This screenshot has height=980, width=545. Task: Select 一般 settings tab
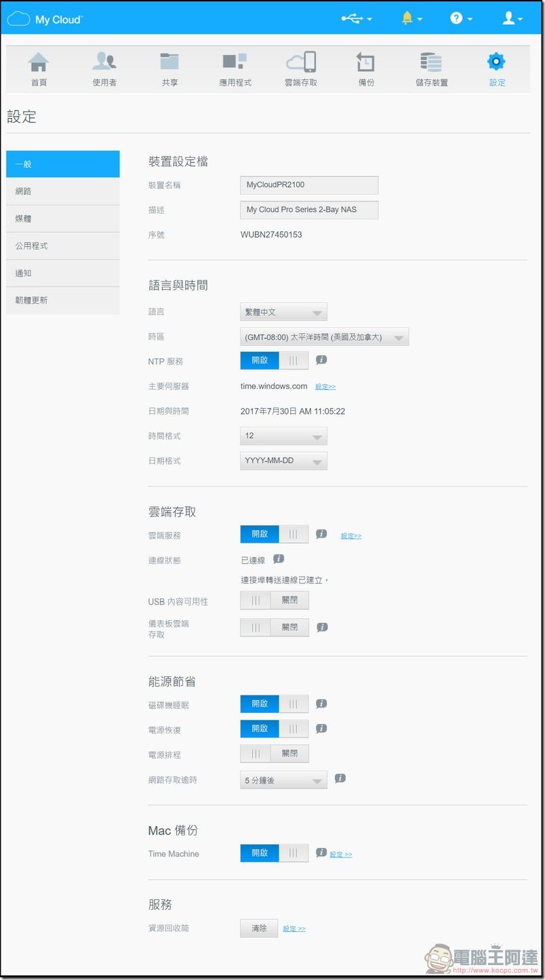click(x=63, y=164)
